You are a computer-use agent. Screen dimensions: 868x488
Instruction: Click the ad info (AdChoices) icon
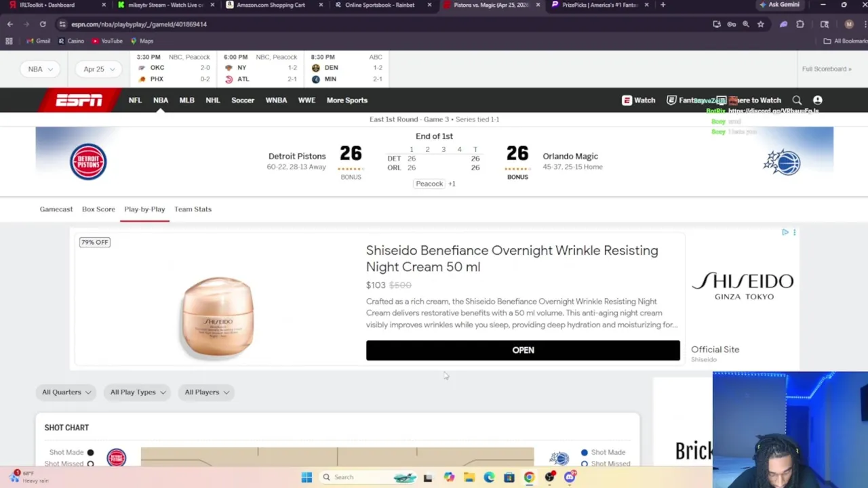(785, 232)
